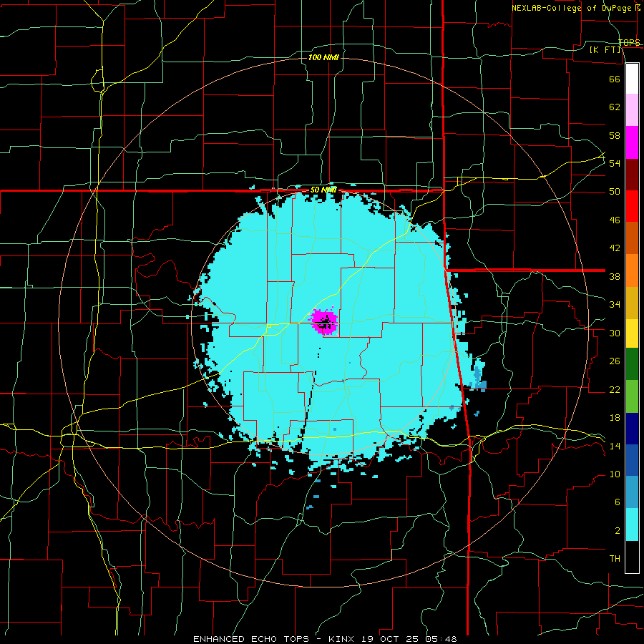Viewport: 644px width, 644px height.
Task: Click the legend value '14'
Action: tap(615, 446)
